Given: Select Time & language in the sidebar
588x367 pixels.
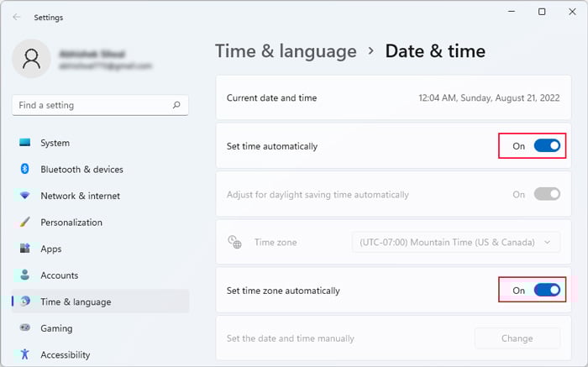Looking at the screenshot, I should (x=76, y=301).
